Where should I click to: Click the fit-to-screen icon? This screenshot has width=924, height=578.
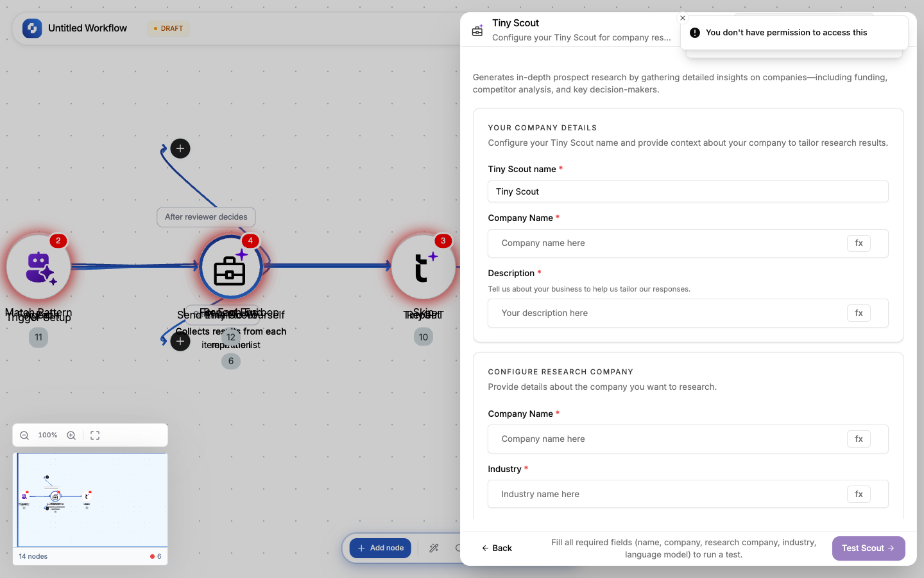click(x=95, y=435)
